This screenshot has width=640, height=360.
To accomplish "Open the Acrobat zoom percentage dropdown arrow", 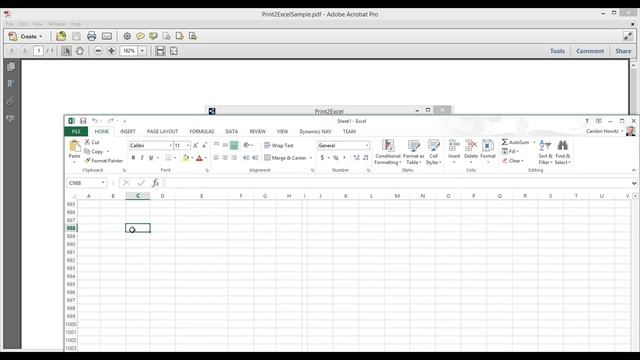I will click(x=142, y=51).
